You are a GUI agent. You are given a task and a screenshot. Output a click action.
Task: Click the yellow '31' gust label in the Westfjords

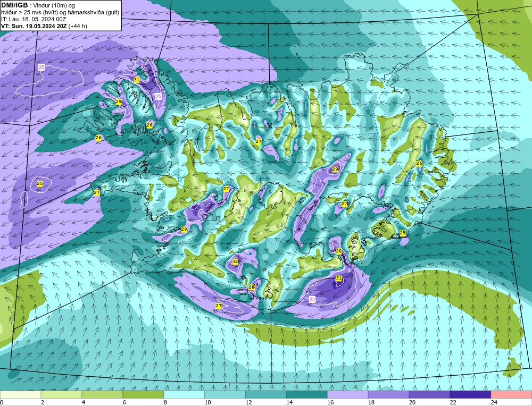pyautogui.click(x=136, y=80)
